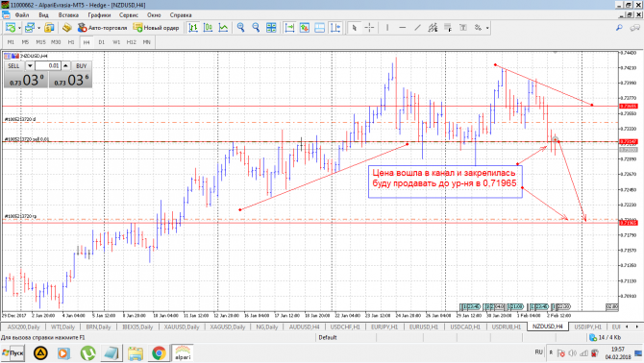Select the D1 timeframe button
The height and width of the screenshot is (363, 644).
(102, 42)
